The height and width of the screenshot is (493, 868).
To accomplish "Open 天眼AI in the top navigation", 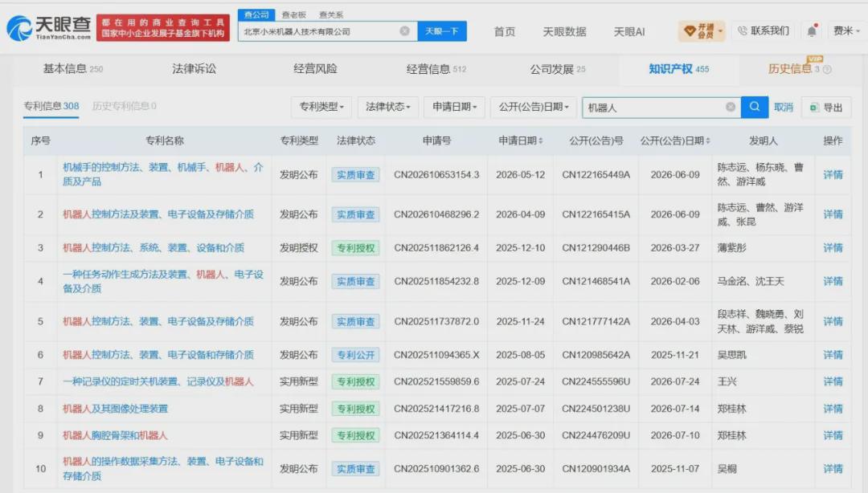I will tap(628, 31).
